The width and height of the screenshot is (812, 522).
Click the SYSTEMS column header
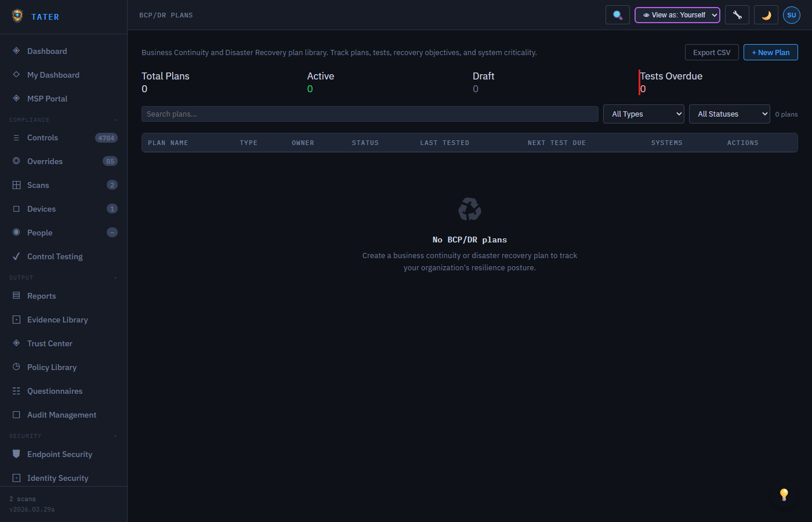pyautogui.click(x=667, y=143)
